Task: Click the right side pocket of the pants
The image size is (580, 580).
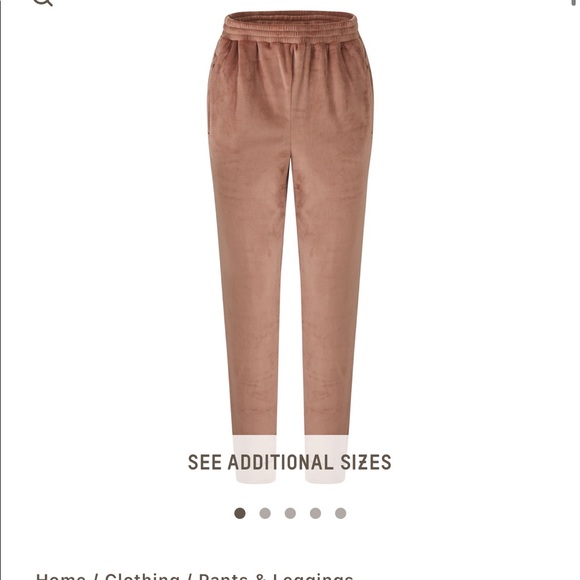Action: [370, 92]
